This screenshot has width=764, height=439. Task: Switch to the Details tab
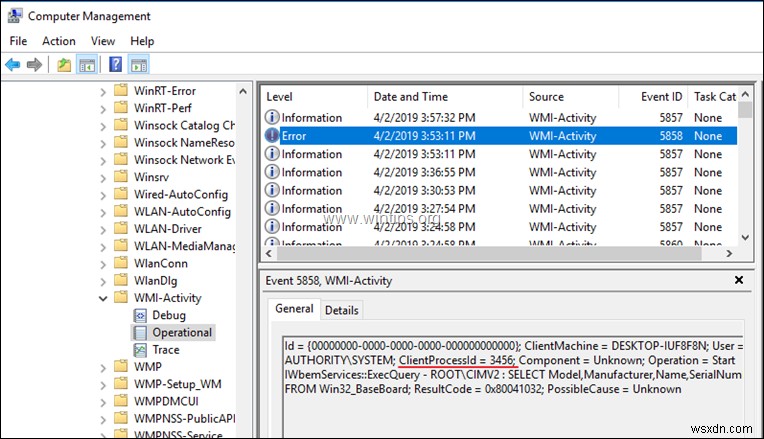[342, 310]
